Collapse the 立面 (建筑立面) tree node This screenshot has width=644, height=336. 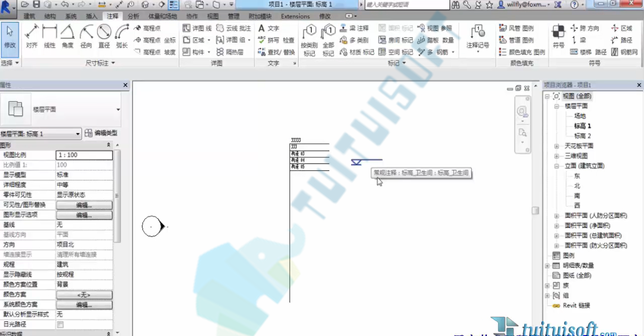click(x=556, y=166)
